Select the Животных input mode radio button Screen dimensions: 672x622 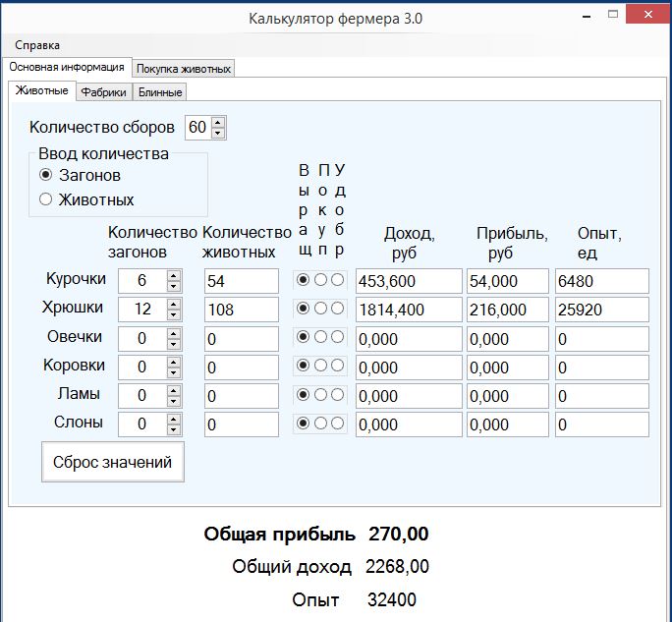(45, 199)
